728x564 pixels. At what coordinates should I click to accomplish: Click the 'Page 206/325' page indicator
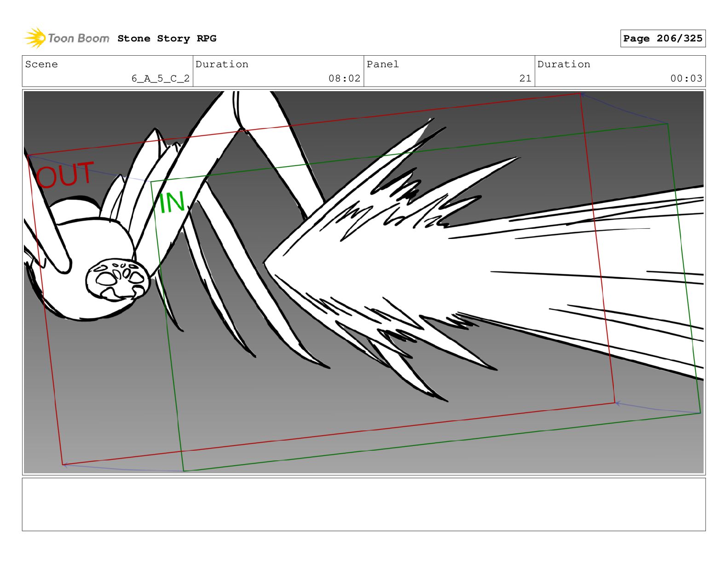(x=663, y=39)
